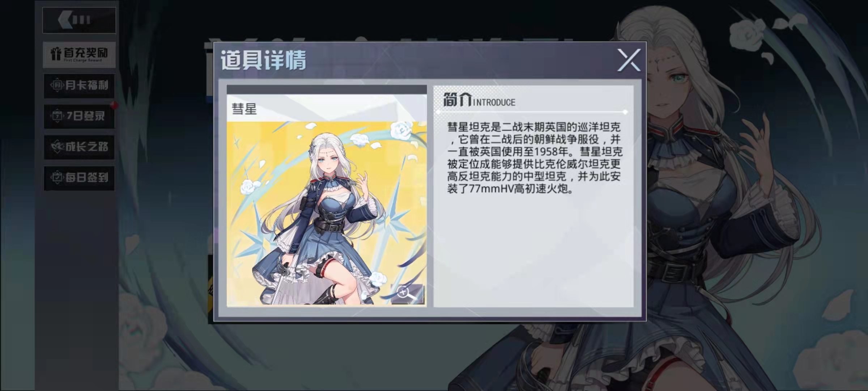Enlarge the portrait with the magnifier icon
This screenshot has height=391, width=868.
coord(407,294)
